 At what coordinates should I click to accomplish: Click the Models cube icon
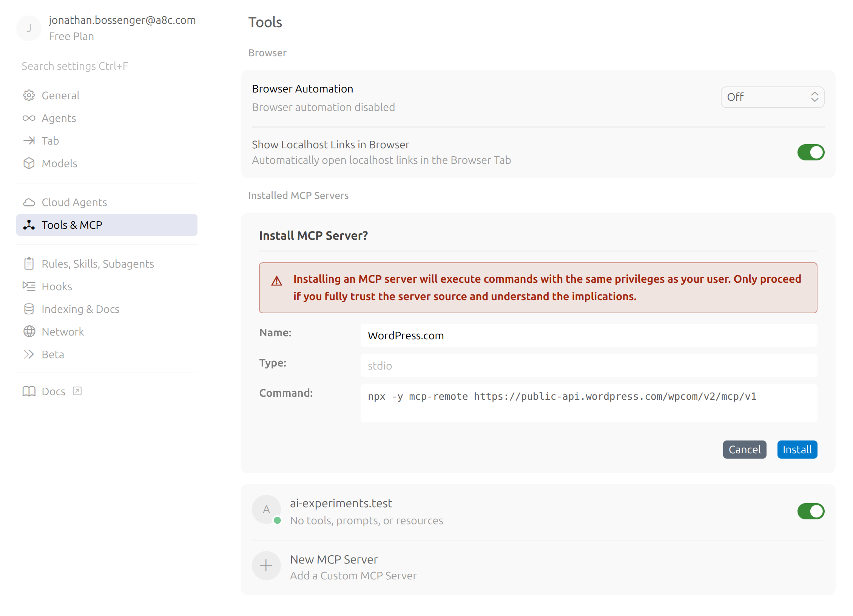click(x=29, y=163)
